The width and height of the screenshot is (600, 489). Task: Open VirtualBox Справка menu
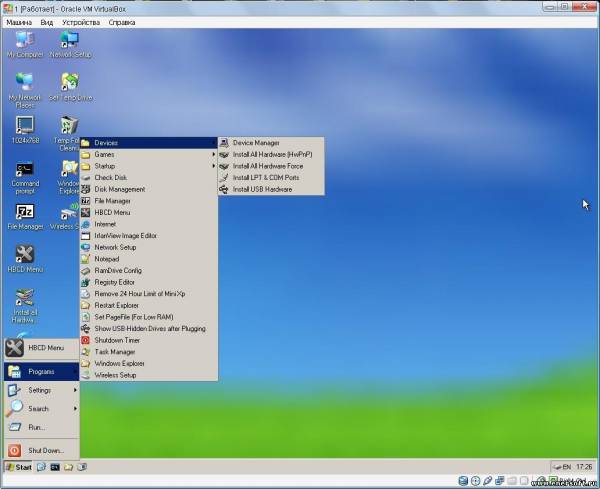tap(122, 23)
